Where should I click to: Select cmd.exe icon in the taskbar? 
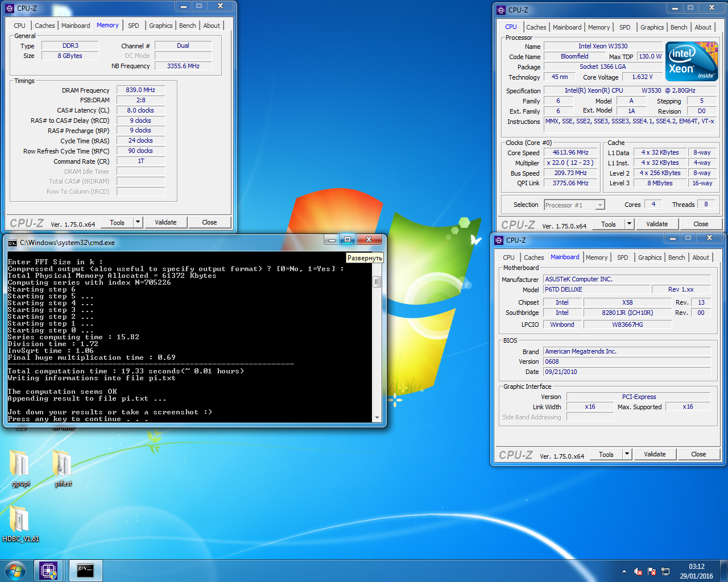(85, 571)
